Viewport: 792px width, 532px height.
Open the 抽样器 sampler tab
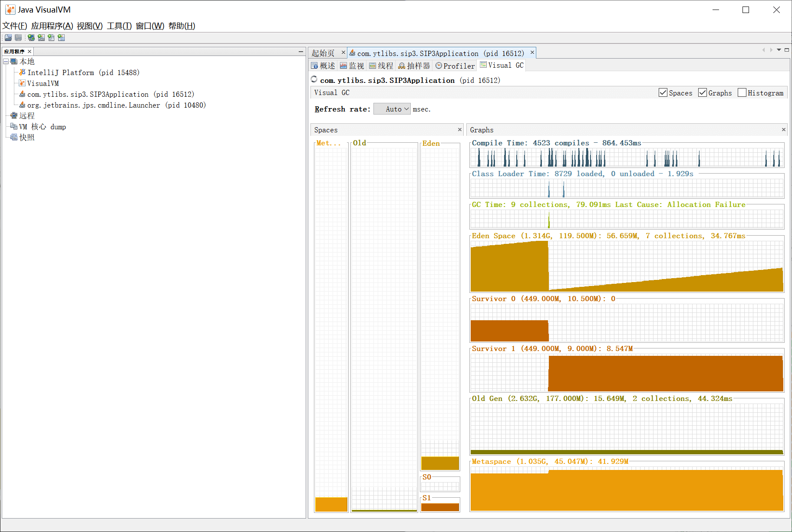[414, 66]
